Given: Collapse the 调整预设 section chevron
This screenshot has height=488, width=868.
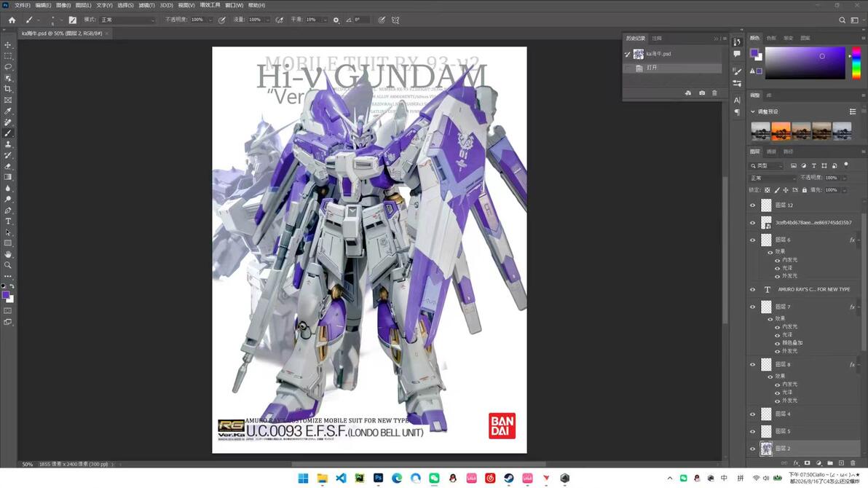Looking at the screenshot, I should click(x=753, y=112).
